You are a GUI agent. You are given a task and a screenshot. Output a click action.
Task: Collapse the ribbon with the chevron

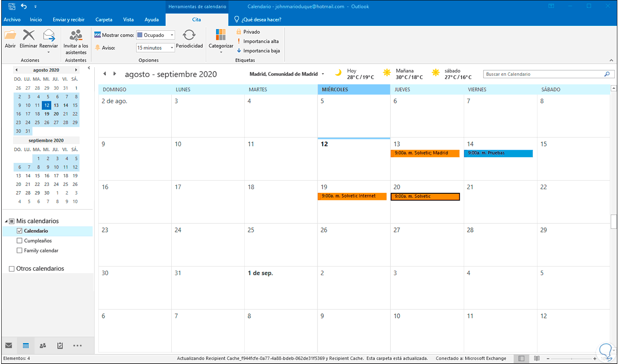click(612, 60)
